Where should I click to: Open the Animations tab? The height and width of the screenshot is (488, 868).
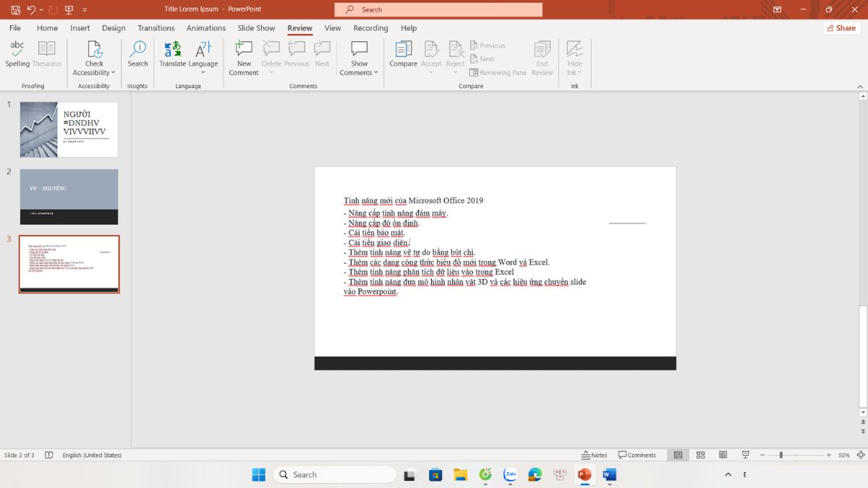(x=206, y=28)
